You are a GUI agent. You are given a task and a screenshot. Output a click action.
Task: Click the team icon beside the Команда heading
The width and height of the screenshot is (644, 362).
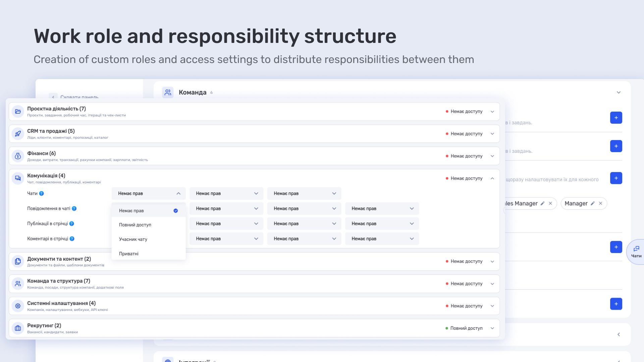click(168, 93)
